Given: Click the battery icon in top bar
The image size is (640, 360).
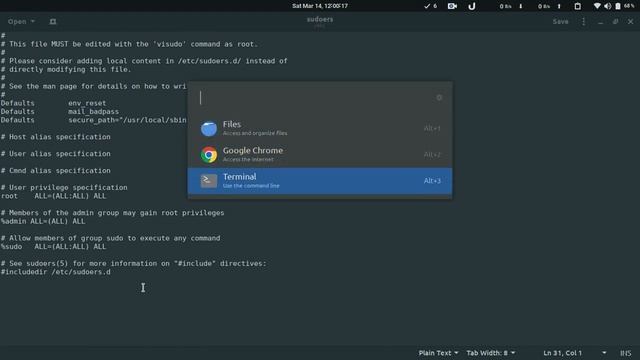Looking at the screenshot, I should pyautogui.click(x=618, y=6).
